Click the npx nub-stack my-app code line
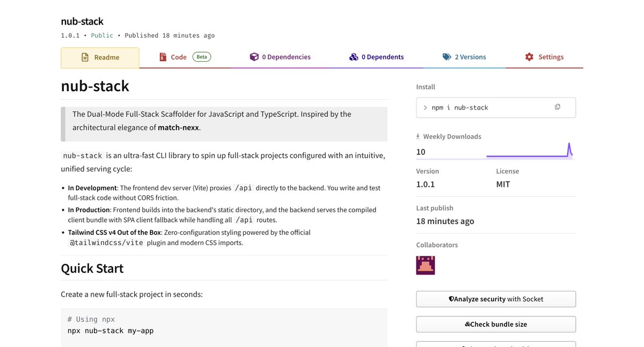644x347 pixels. 111,331
